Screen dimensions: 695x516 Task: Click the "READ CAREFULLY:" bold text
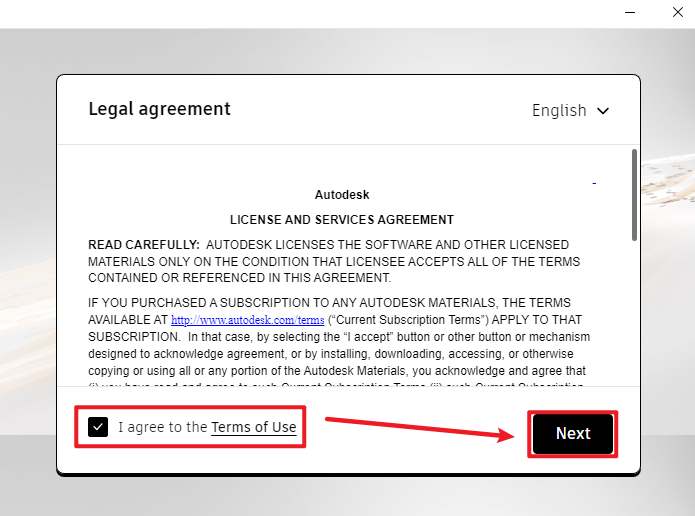tap(144, 245)
